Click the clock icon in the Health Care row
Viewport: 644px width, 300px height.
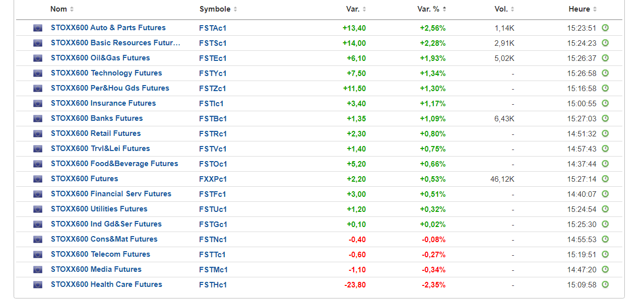point(605,284)
